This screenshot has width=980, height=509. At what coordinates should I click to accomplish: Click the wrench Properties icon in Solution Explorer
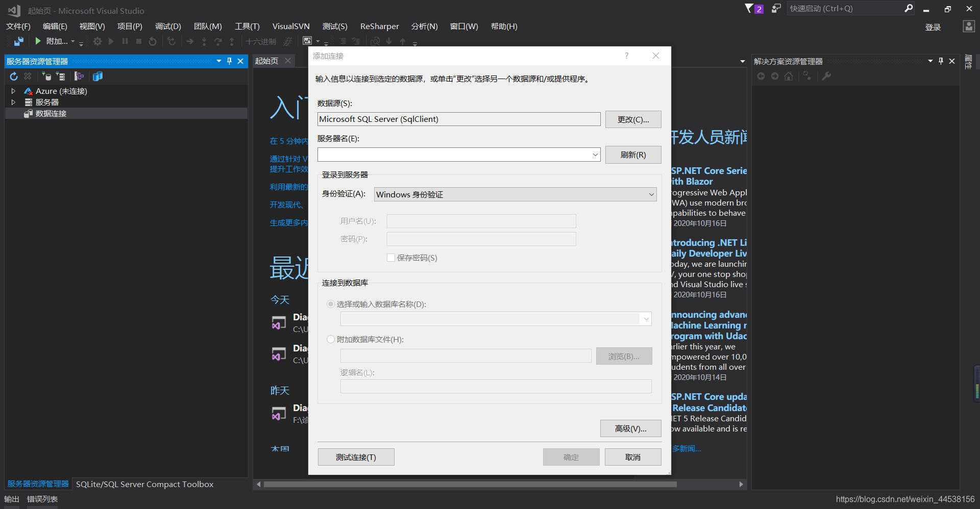tap(826, 76)
